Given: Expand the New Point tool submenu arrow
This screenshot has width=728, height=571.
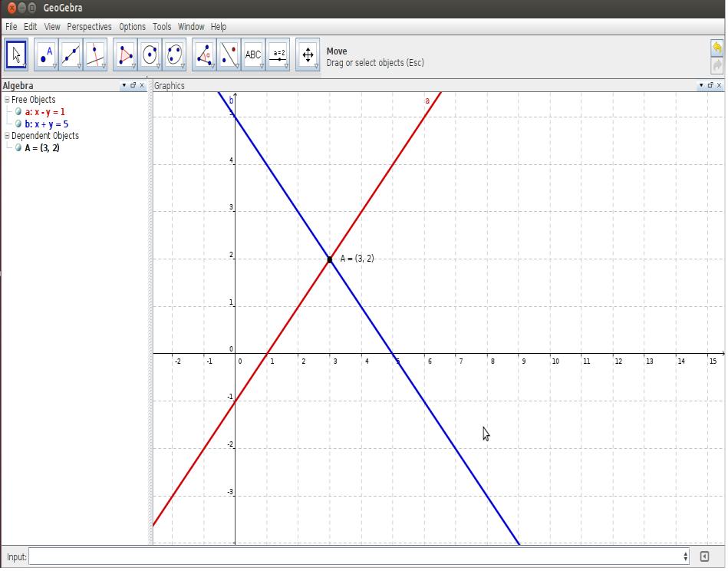Looking at the screenshot, I should [x=54, y=67].
